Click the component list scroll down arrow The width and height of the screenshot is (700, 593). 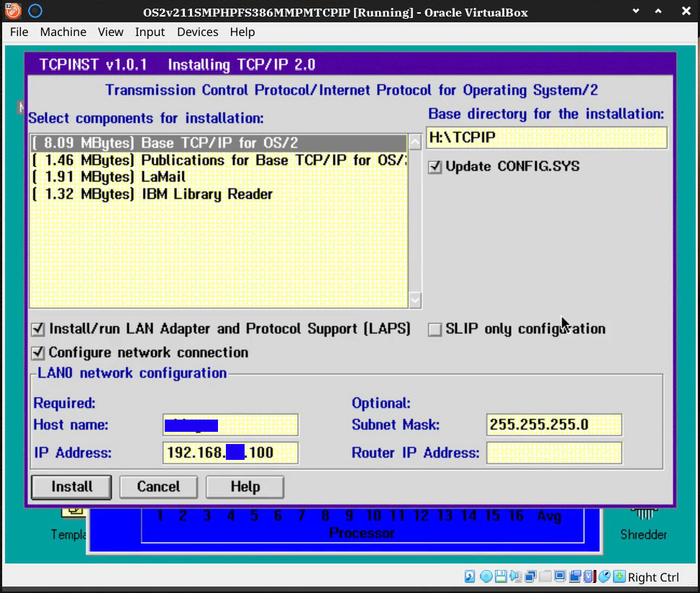coord(415,300)
